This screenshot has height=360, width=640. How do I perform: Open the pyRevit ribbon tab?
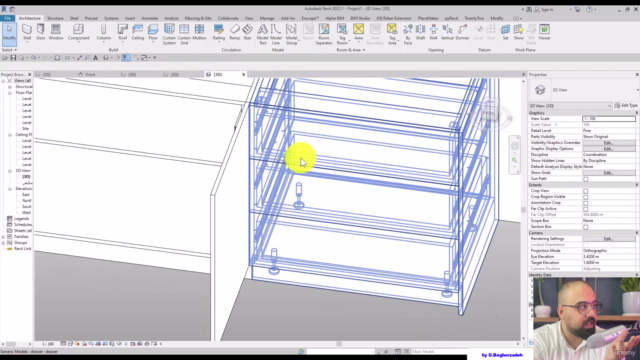point(451,18)
